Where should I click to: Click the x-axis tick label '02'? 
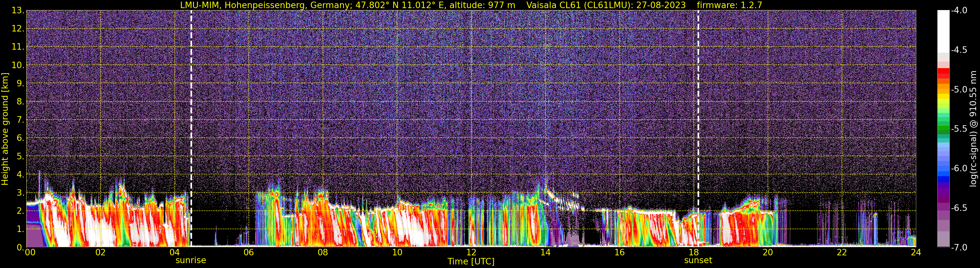click(100, 252)
